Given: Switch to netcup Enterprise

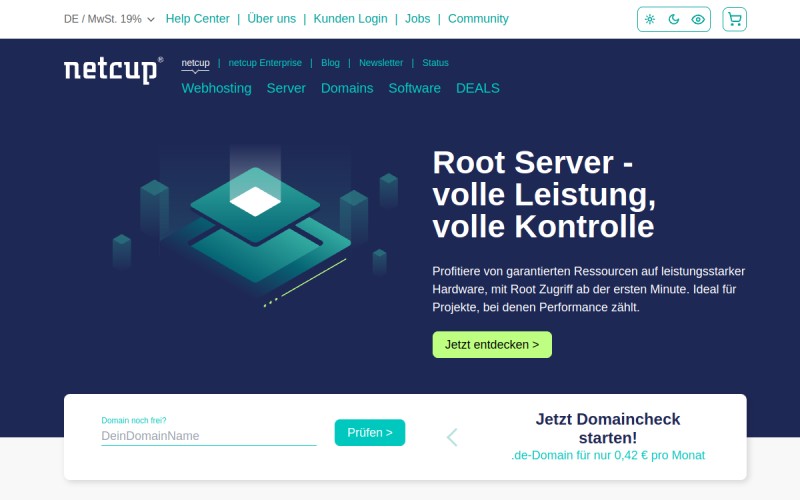Looking at the screenshot, I should [265, 63].
